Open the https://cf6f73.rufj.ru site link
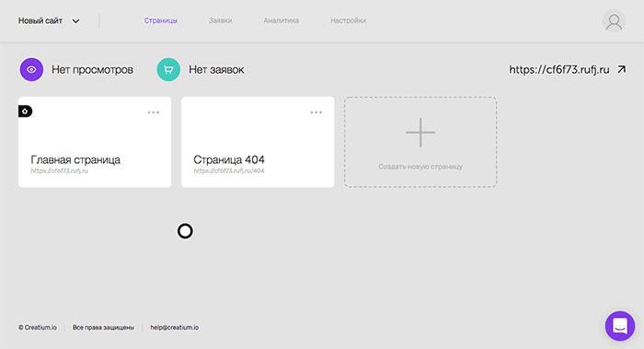Viewport: 644px width, 349px height. coord(559,69)
